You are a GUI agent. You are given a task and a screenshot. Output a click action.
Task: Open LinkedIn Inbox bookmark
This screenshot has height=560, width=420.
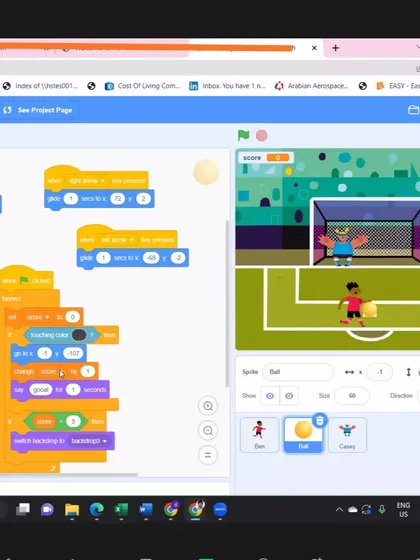tap(227, 86)
